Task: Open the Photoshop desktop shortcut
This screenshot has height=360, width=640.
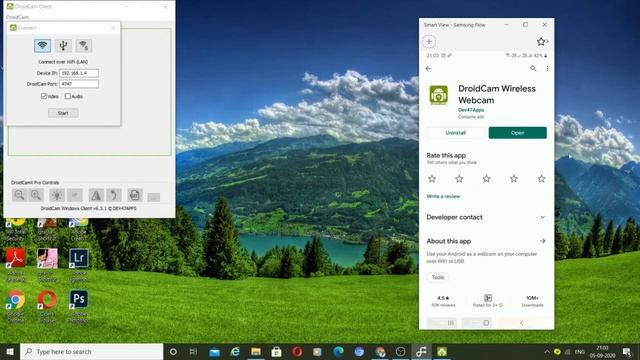Action: coord(79,306)
